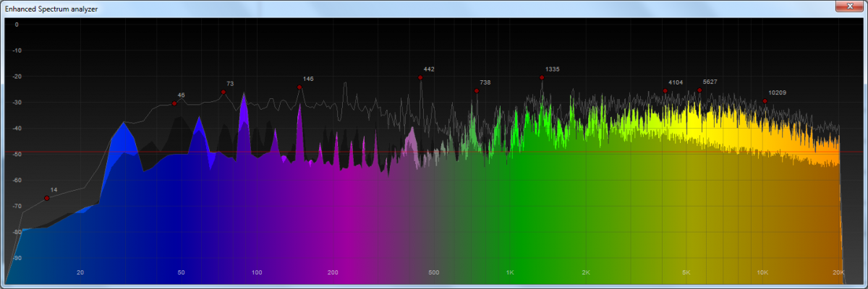Click the 5K frequency axis label
Image resolution: width=868 pixels, height=289 pixels.
(x=686, y=272)
